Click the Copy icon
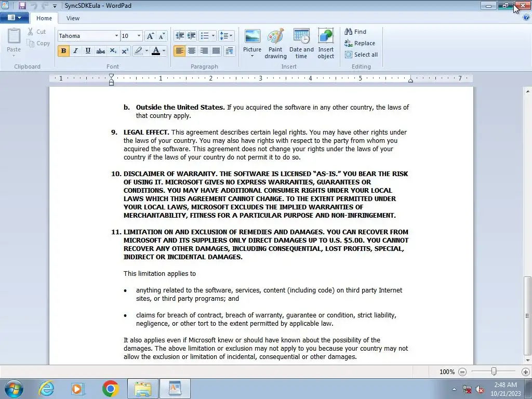This screenshot has width=532, height=399. (31, 43)
